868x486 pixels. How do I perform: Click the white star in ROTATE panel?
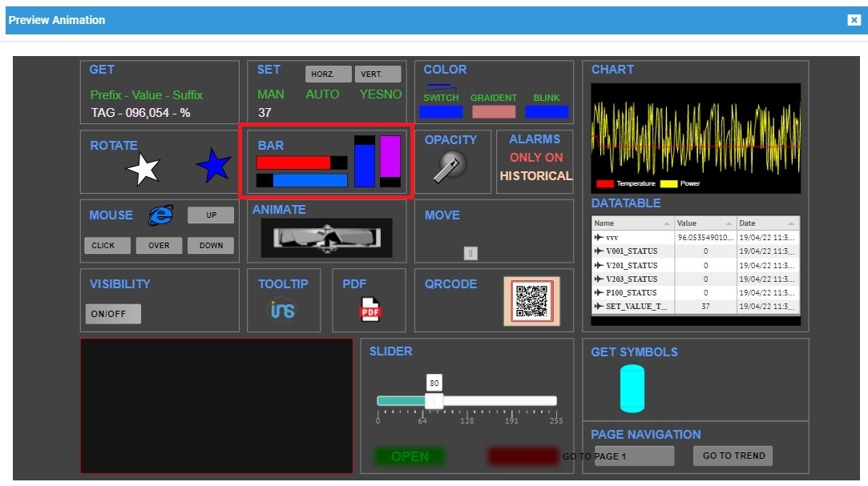pos(143,169)
